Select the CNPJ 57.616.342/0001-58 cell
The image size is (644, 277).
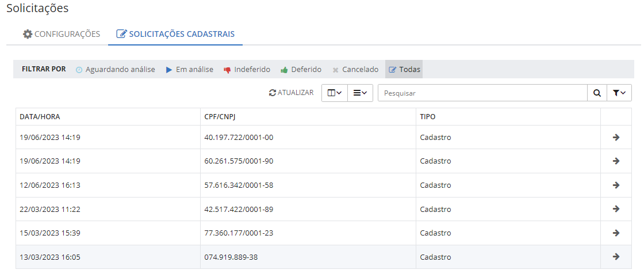308,185
